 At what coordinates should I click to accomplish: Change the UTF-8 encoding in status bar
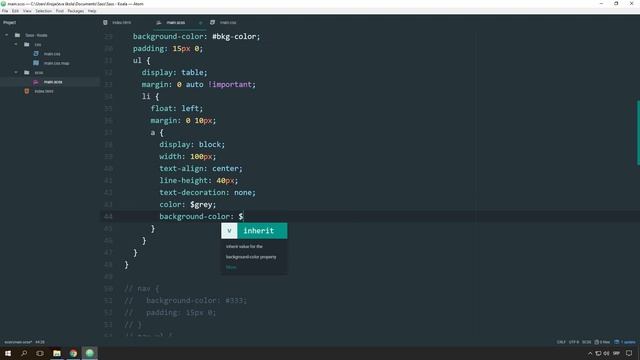[573, 342]
